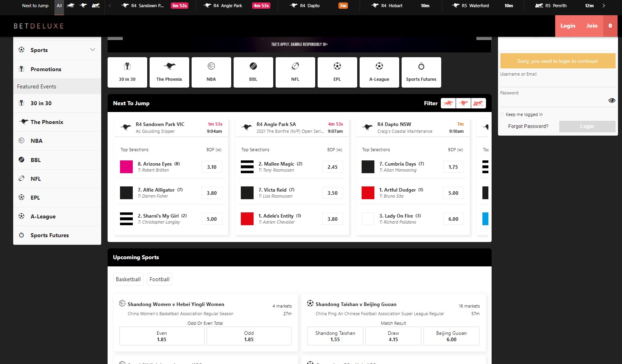
Task: Click the Forgot Password link
Action: point(528,126)
